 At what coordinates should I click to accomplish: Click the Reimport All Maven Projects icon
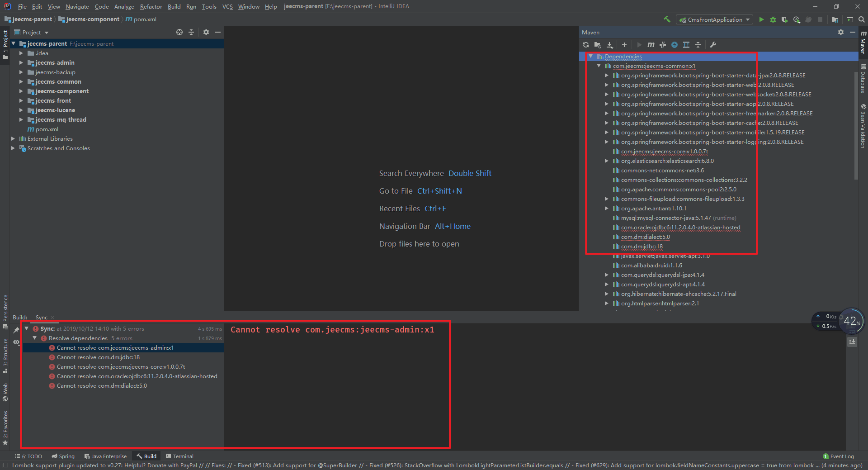tap(586, 45)
